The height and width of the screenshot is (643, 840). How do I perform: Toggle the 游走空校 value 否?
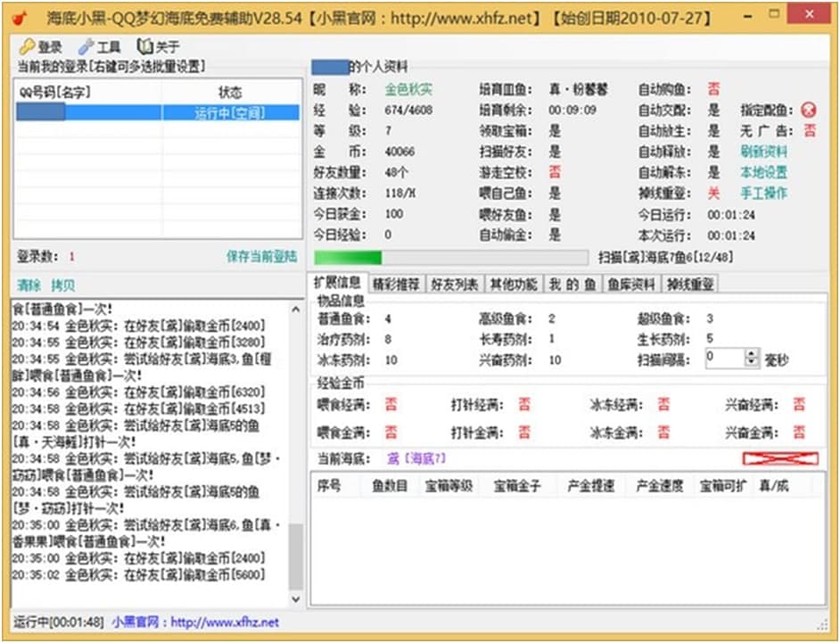555,172
